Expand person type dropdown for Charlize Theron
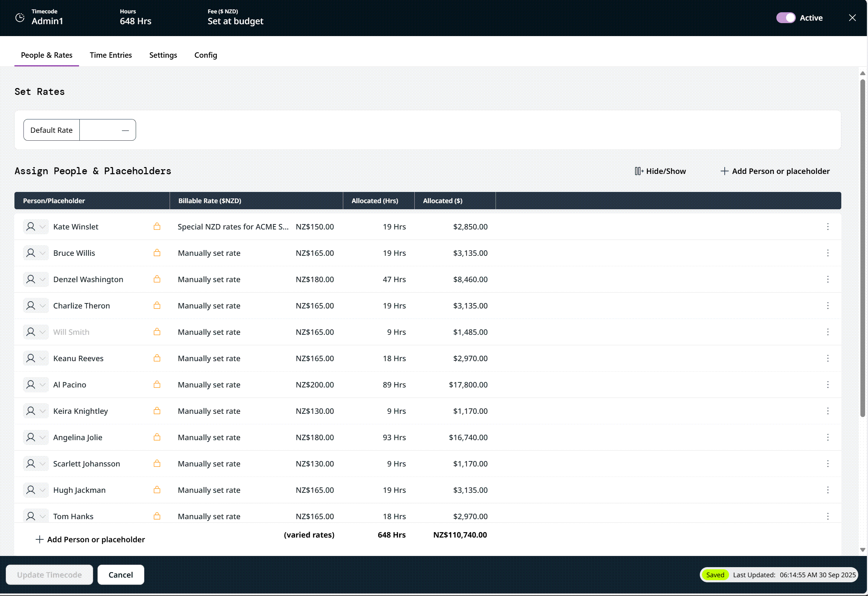 click(x=43, y=306)
